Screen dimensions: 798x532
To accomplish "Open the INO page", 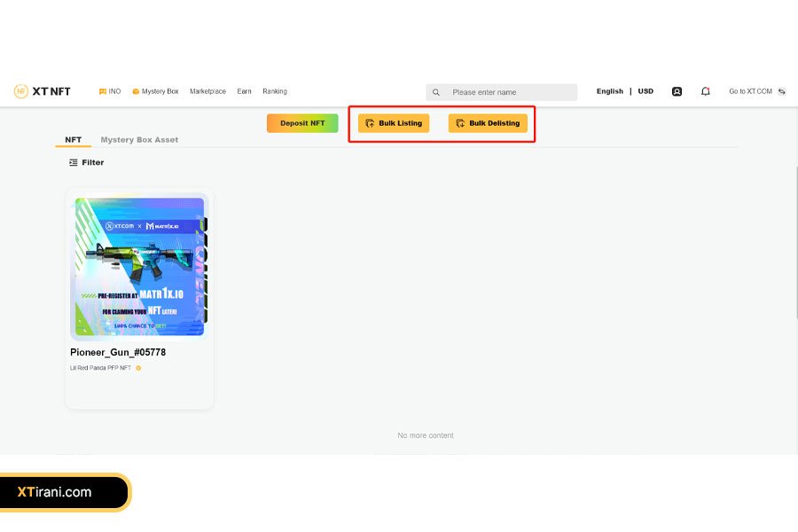I will [x=110, y=91].
